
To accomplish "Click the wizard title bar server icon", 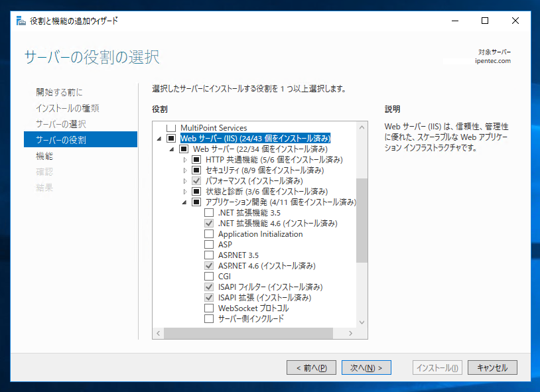I will click(21, 21).
